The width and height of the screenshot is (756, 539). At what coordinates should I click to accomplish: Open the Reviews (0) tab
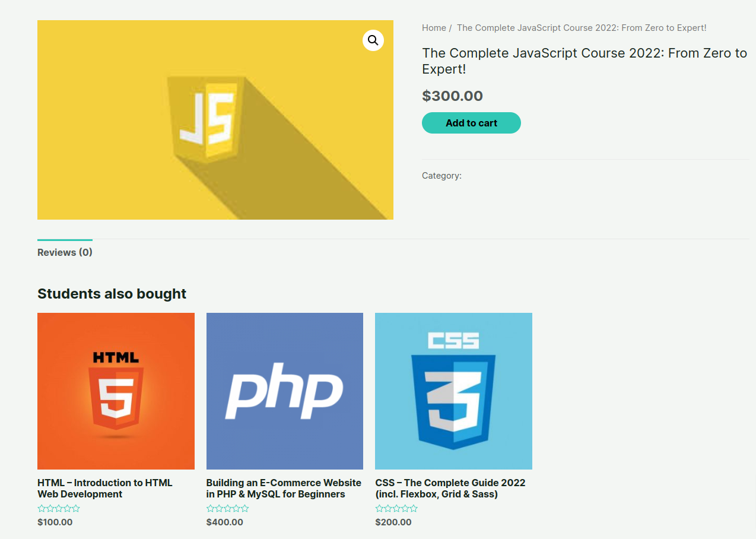pos(65,252)
